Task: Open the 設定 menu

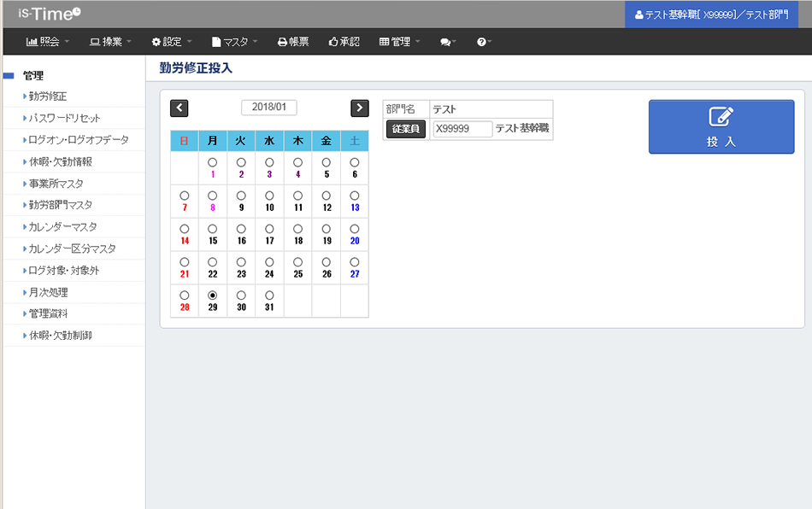Action: 172,42
